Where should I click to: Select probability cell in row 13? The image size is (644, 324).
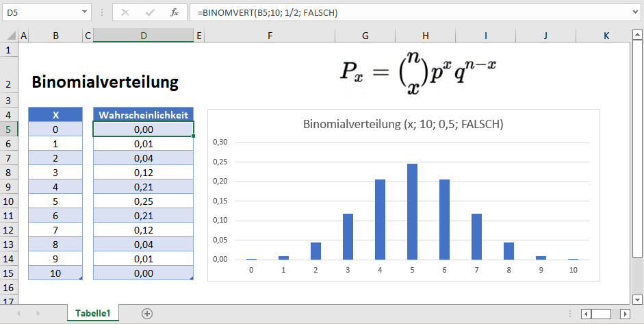tap(143, 245)
